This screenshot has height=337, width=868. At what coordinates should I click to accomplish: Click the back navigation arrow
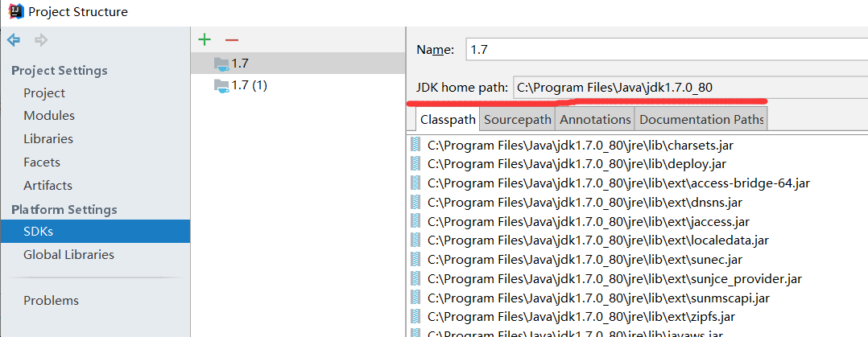click(x=13, y=40)
